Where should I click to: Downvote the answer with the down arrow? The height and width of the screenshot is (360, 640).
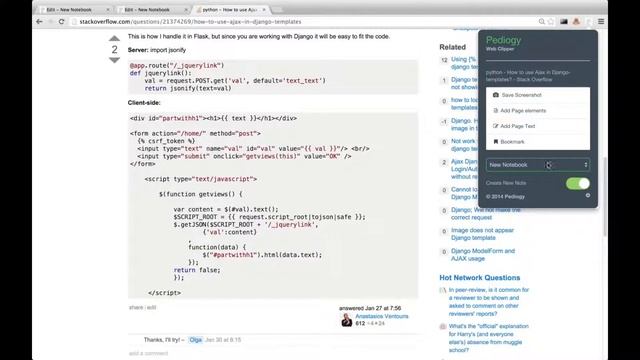[x=114, y=60]
